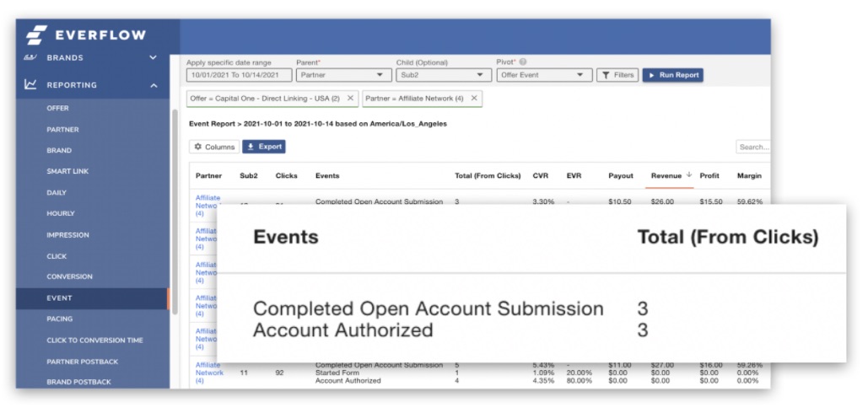The width and height of the screenshot is (868, 413).
Task: Open the Click report in sidebar
Action: 57,256
